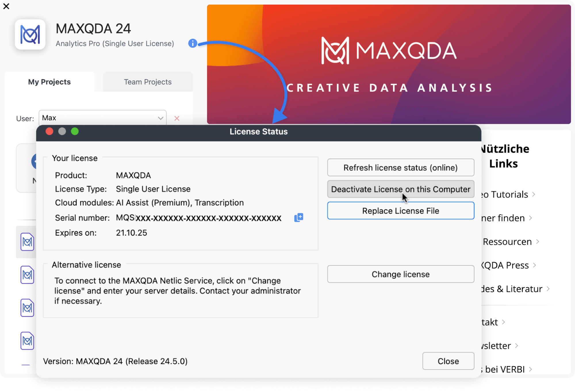
Task: Refresh license status online
Action: (400, 167)
